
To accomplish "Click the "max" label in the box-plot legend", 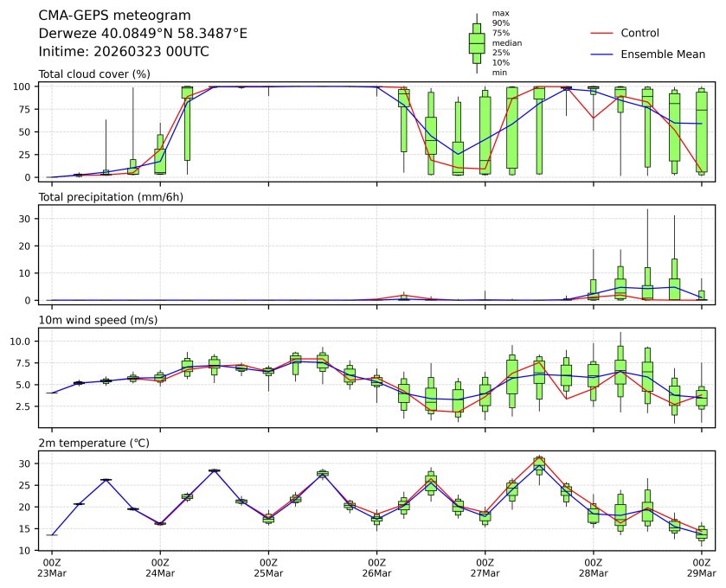I will click(500, 13).
